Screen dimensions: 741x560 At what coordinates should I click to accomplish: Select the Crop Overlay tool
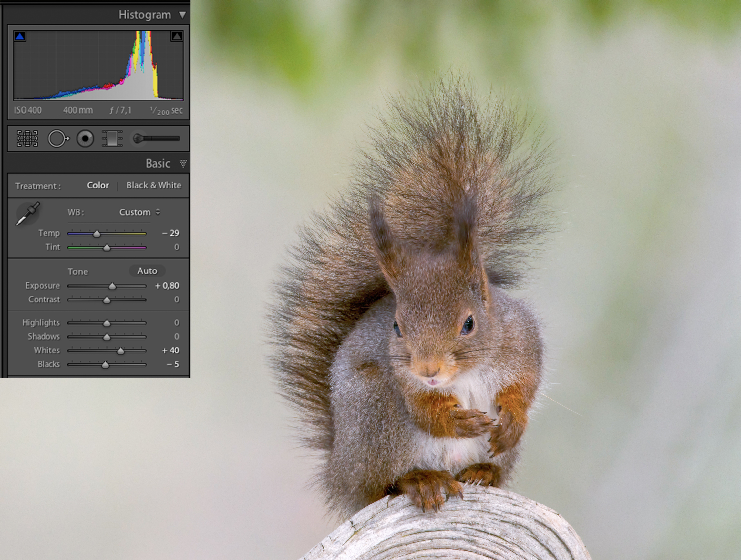(27, 138)
